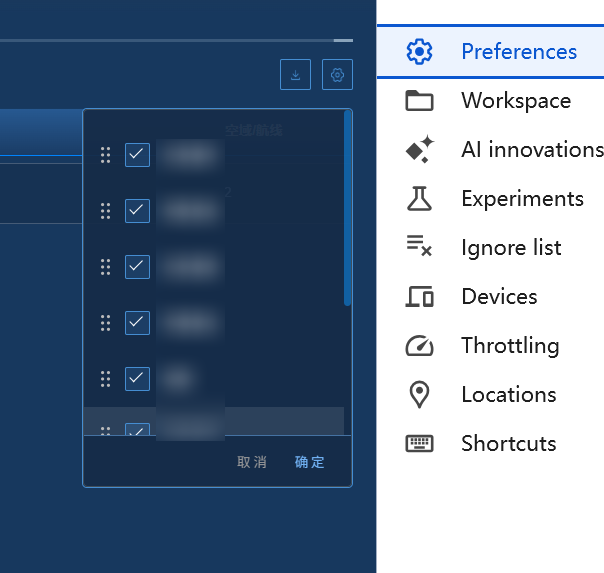The width and height of the screenshot is (604, 573).
Task: Go to the Devices tab
Action: 490,297
